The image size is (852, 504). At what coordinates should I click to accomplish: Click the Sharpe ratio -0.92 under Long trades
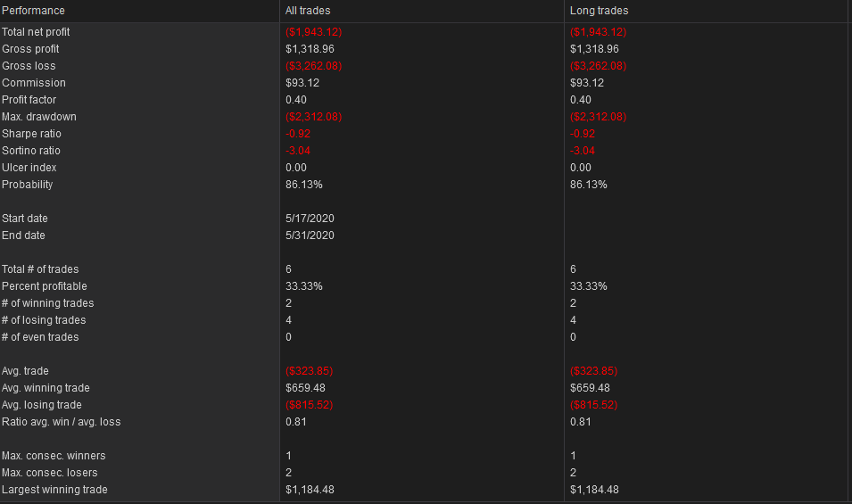[x=583, y=134]
